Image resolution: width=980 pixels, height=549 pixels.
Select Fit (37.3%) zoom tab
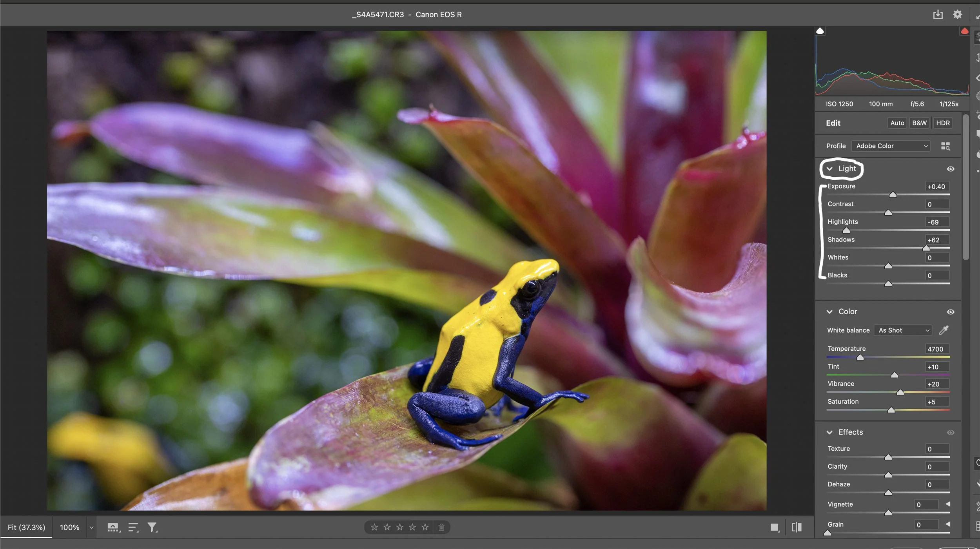pos(26,527)
